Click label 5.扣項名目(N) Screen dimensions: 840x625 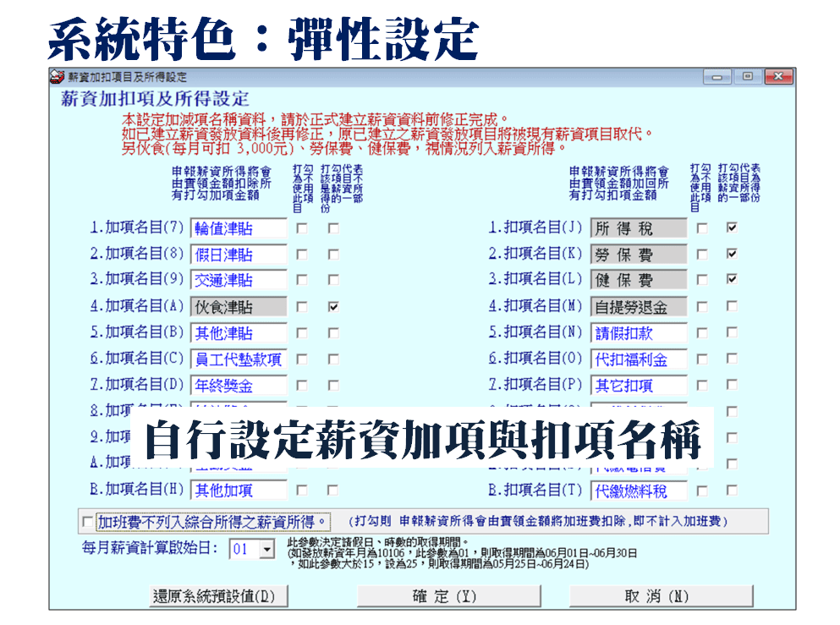coord(535,332)
